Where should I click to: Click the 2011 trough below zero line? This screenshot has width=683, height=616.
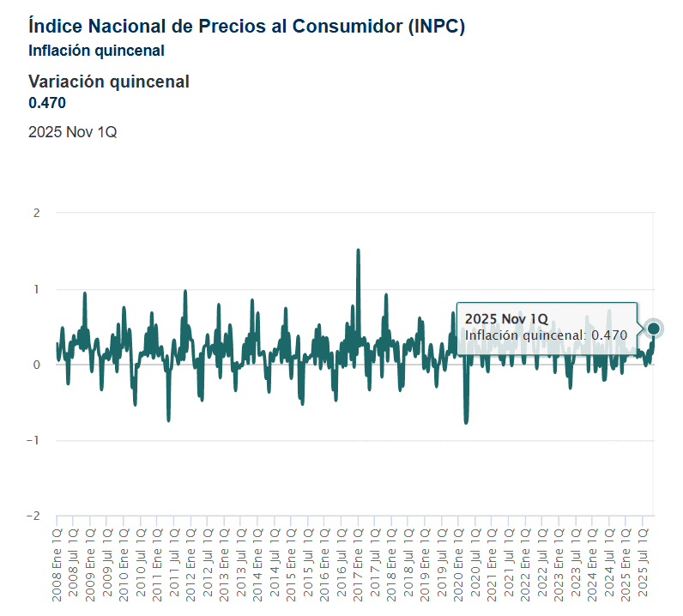click(168, 420)
